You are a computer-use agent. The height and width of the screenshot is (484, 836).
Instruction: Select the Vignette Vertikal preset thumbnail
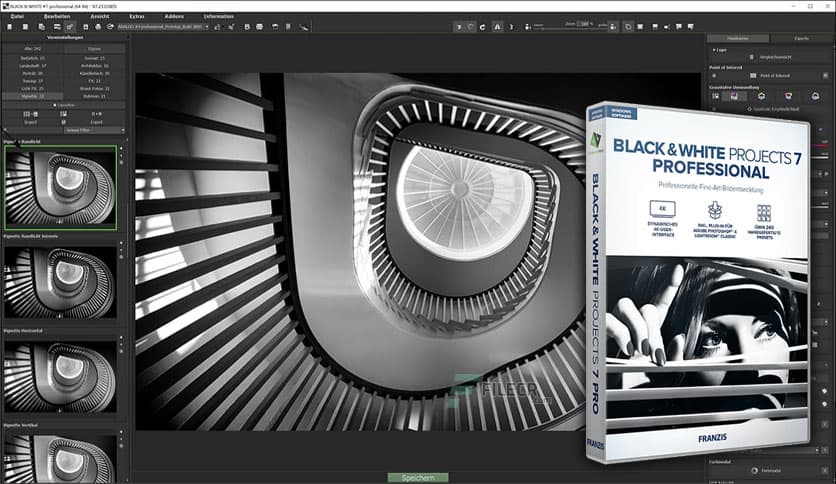pyautogui.click(x=60, y=459)
